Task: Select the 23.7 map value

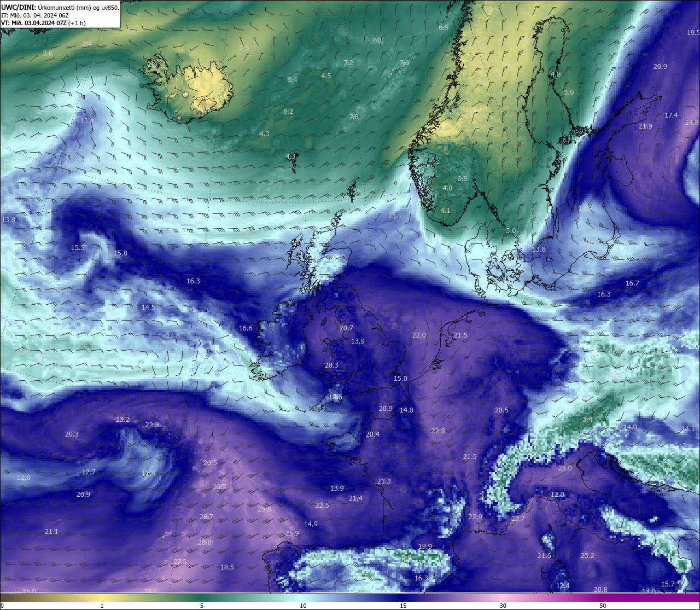Action: point(518,519)
